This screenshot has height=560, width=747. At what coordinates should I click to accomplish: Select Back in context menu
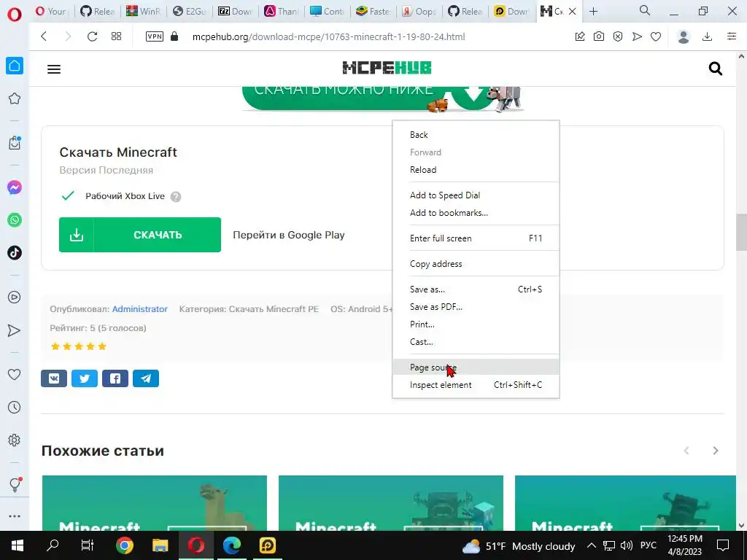click(476, 135)
